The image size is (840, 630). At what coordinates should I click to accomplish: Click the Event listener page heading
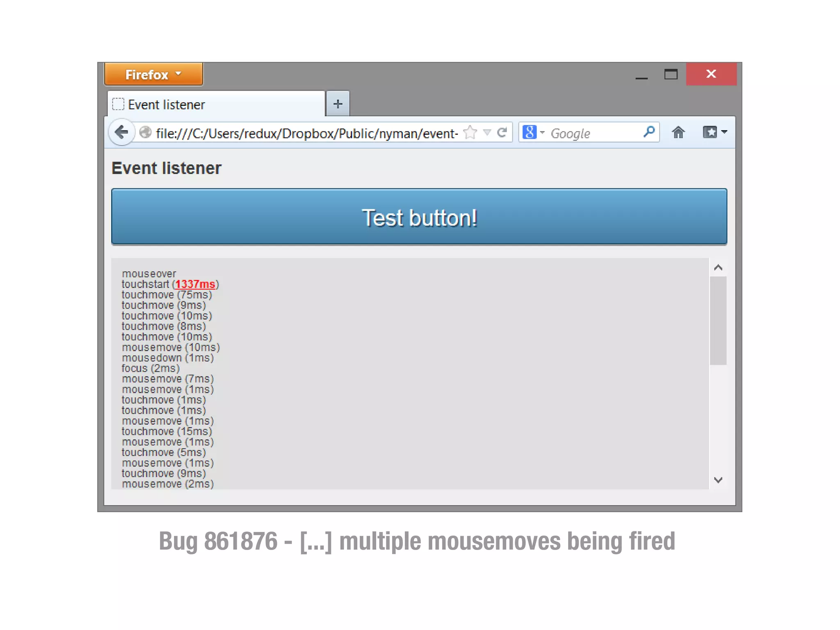pos(166,168)
